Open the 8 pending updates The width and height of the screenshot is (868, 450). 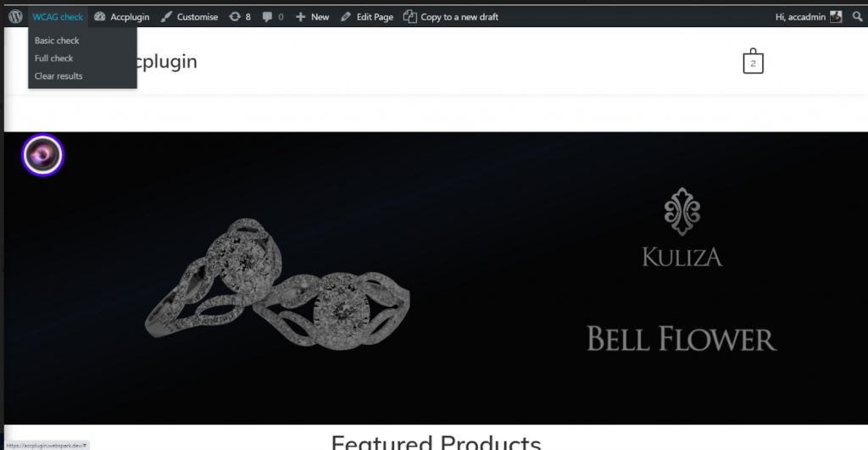click(240, 17)
